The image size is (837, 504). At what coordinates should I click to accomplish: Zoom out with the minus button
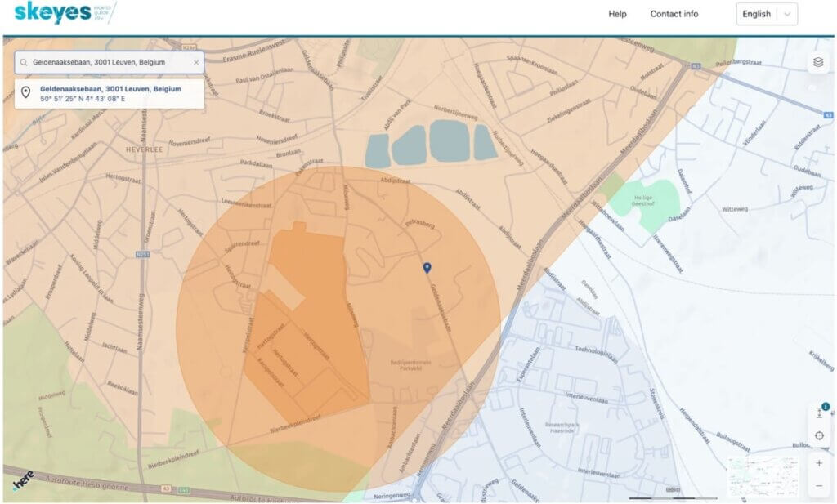(819, 486)
